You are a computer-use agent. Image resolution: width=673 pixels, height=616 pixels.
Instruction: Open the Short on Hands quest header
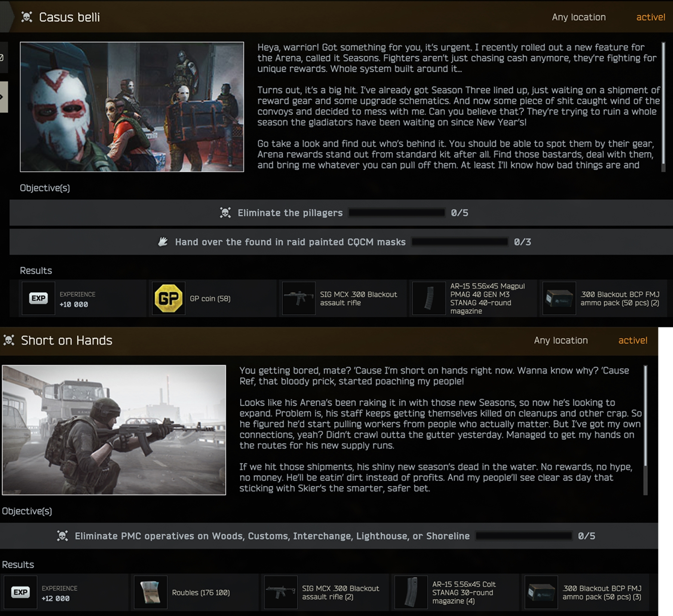click(x=329, y=340)
